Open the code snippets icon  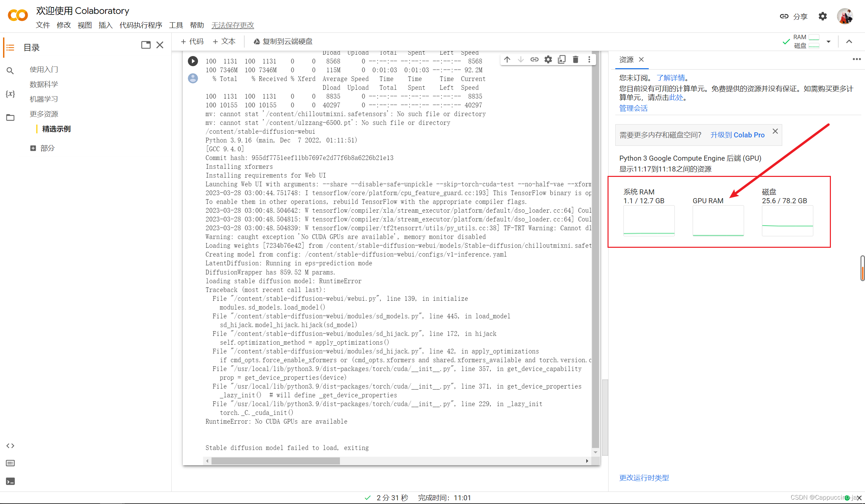[10, 446]
